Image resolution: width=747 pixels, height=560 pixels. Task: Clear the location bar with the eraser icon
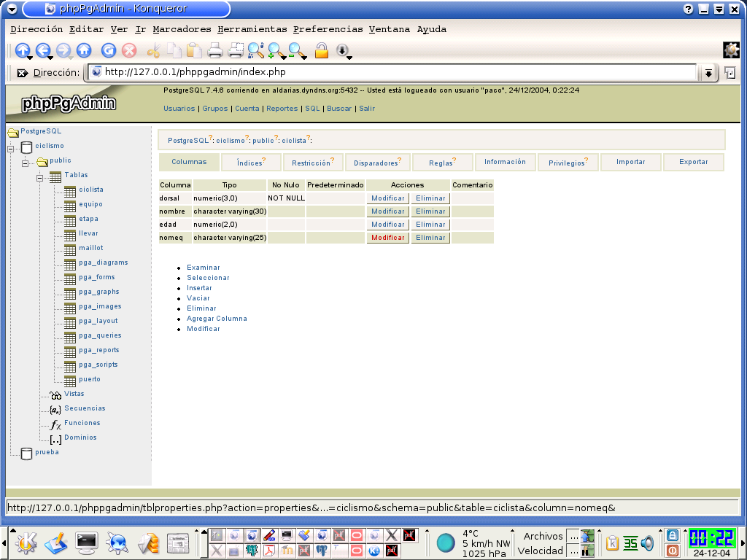[x=22, y=73]
